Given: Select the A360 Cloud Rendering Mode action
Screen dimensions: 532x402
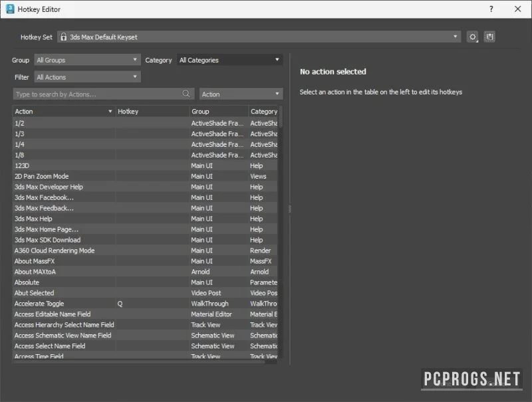Looking at the screenshot, I should click(x=145, y=251).
